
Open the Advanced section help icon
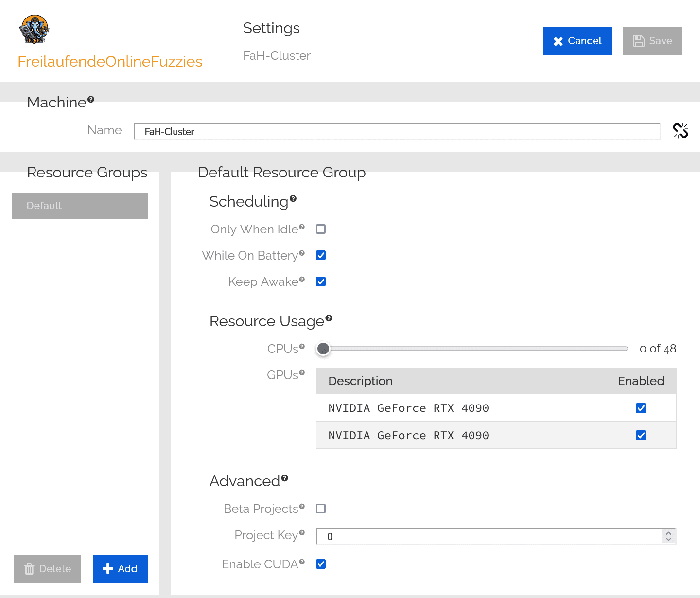(x=285, y=478)
